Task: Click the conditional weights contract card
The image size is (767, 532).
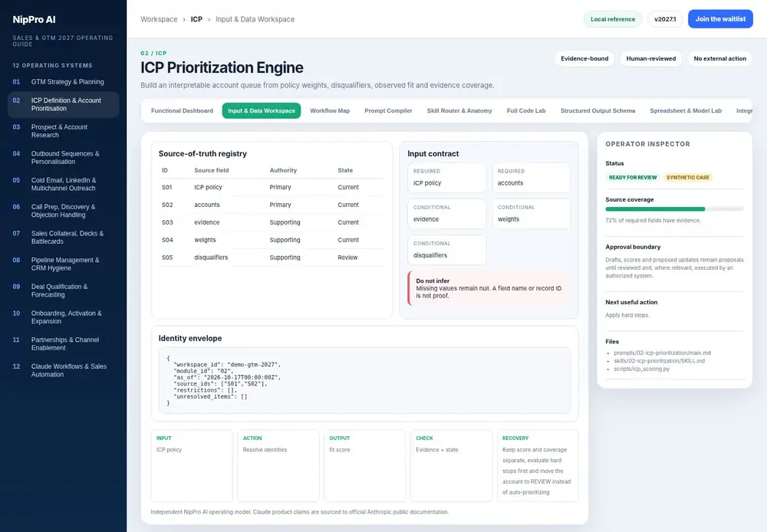Action: pyautogui.click(x=532, y=214)
